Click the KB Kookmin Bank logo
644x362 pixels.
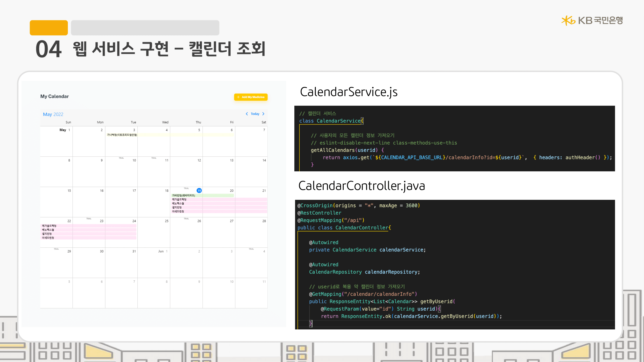(592, 21)
